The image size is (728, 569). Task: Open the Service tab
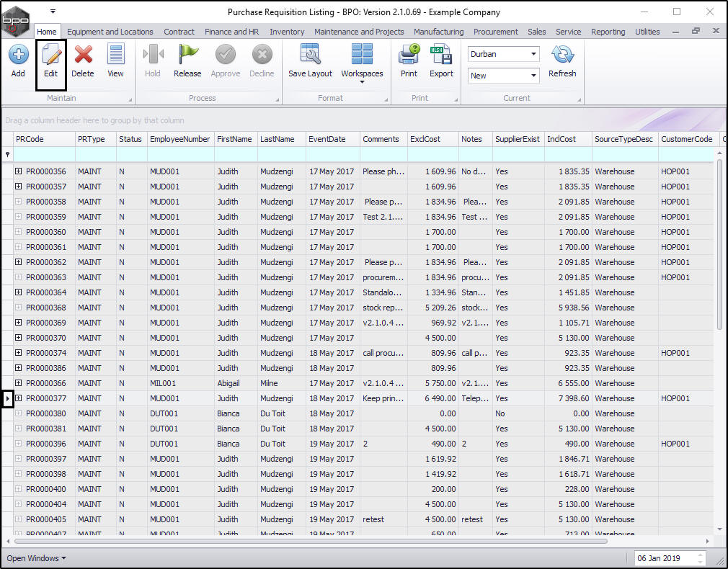568,32
